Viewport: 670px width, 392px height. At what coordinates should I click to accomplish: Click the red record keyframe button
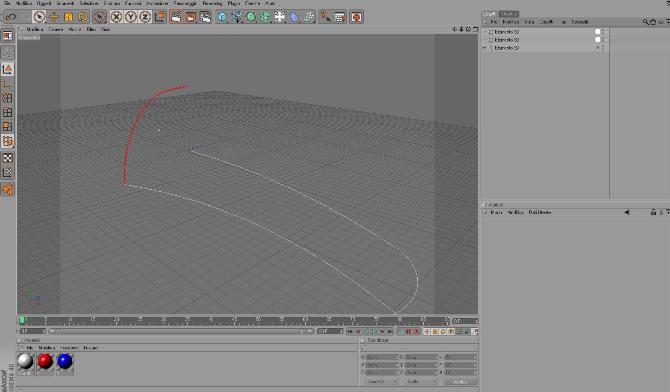pos(408,332)
